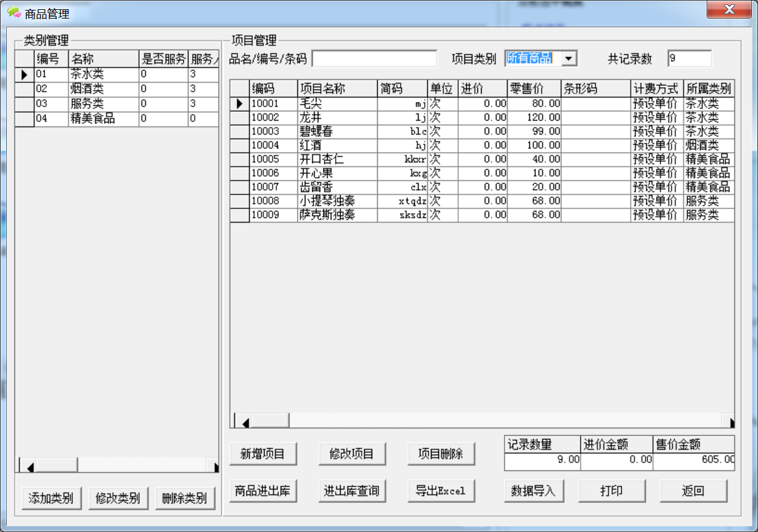Open 进出库查询

click(352, 491)
